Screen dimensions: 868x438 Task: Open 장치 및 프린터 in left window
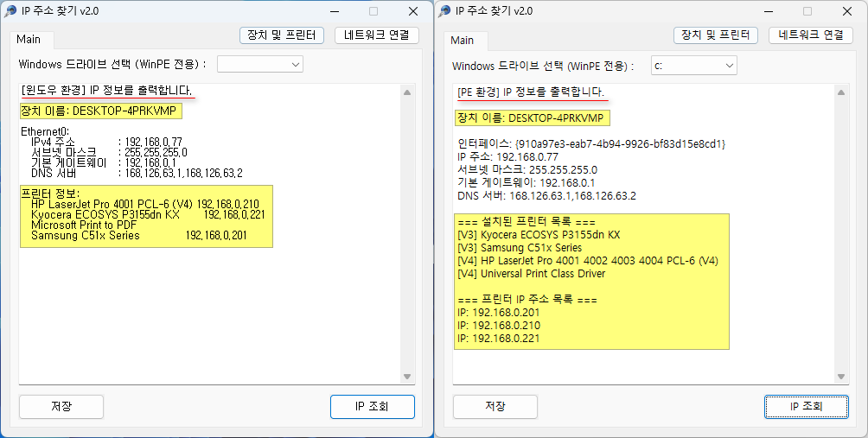point(282,35)
